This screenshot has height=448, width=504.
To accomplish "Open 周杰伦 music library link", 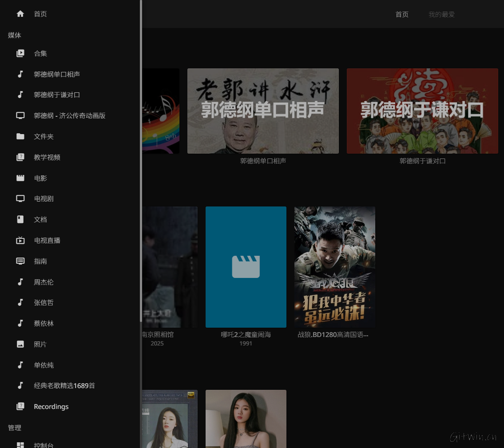I will pos(44,282).
